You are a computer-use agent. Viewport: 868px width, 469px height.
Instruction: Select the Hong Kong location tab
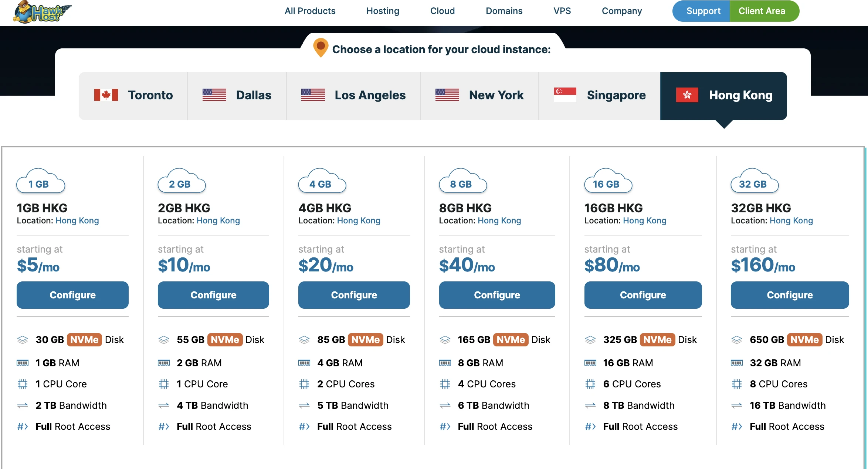[724, 96]
